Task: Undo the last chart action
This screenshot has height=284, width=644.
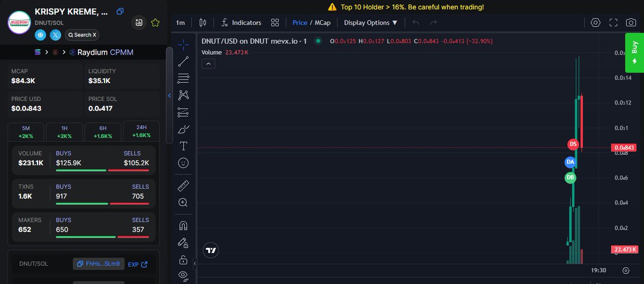Action: 416,23
